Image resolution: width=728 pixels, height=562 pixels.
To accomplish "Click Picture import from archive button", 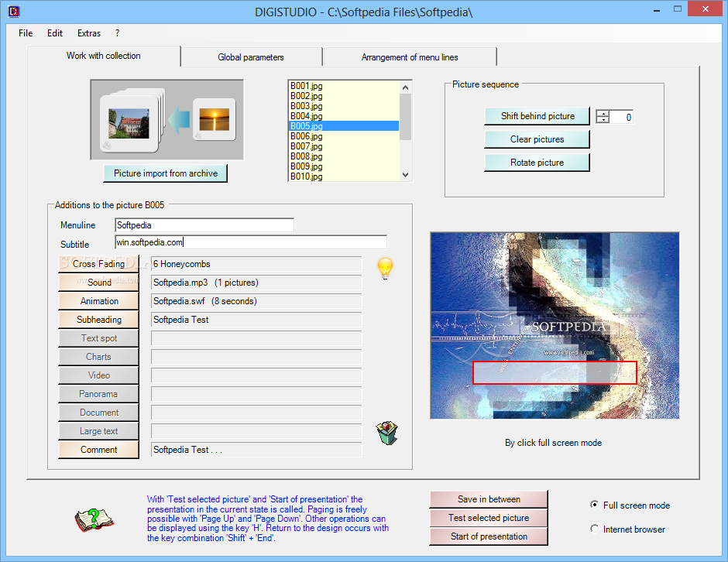I will click(166, 173).
